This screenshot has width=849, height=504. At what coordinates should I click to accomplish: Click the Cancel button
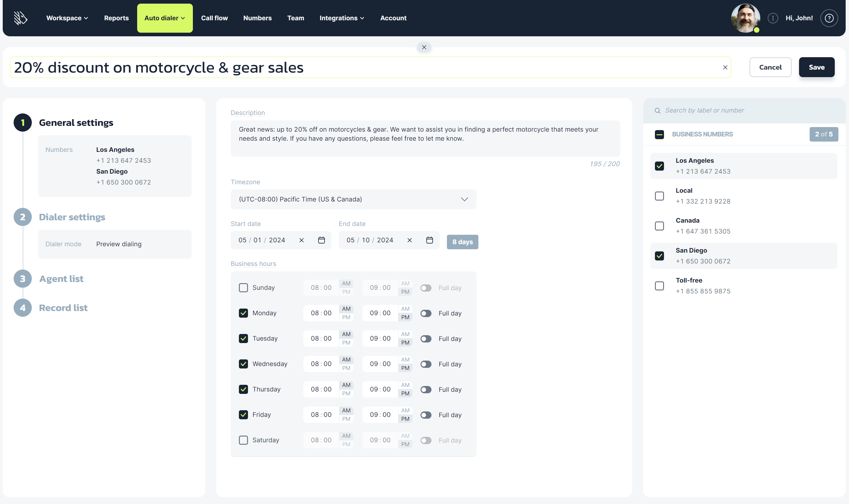tap(770, 67)
